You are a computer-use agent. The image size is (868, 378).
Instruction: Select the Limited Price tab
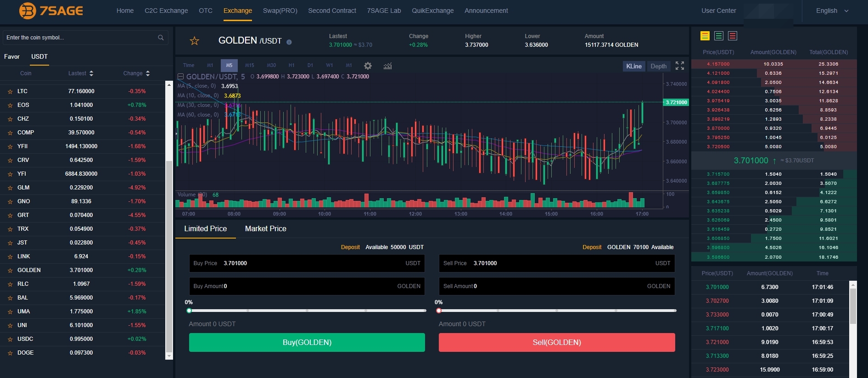(206, 228)
